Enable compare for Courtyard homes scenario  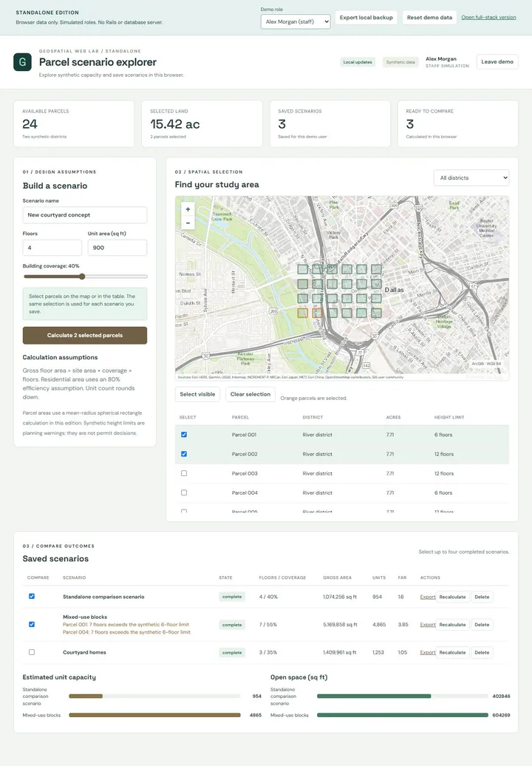[x=32, y=652]
